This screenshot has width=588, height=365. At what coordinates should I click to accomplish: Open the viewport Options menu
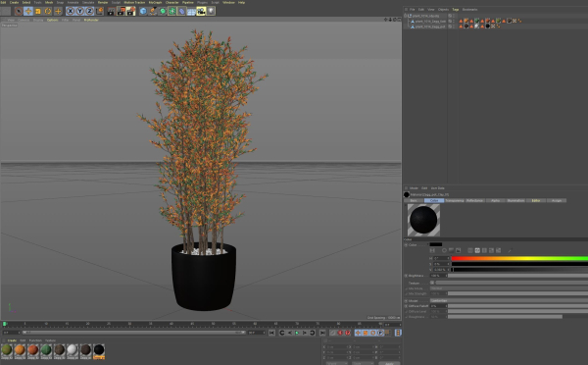(53, 20)
